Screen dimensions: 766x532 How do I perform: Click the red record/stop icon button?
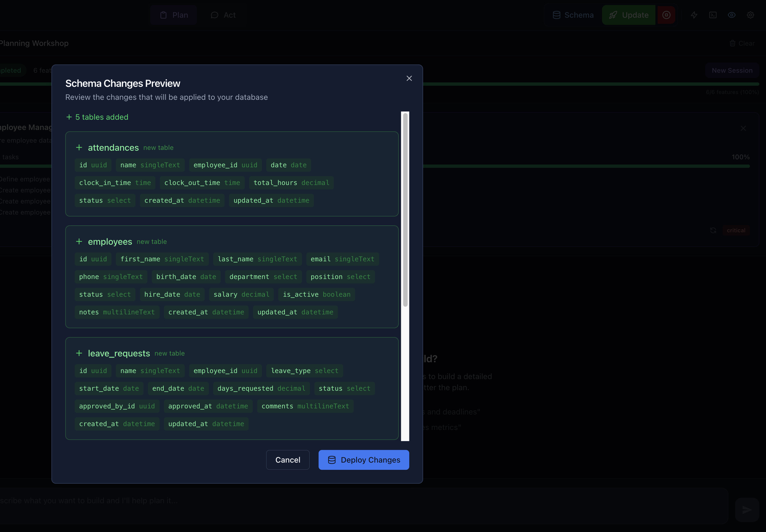pos(666,15)
